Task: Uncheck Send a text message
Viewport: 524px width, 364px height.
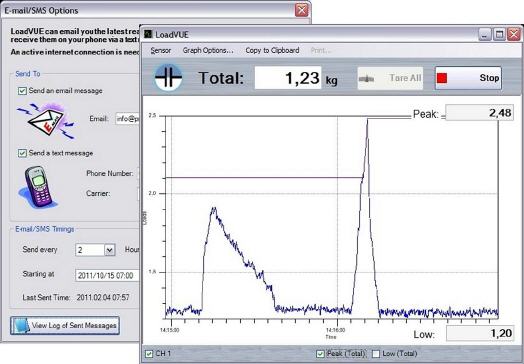Action: pyautogui.click(x=22, y=153)
